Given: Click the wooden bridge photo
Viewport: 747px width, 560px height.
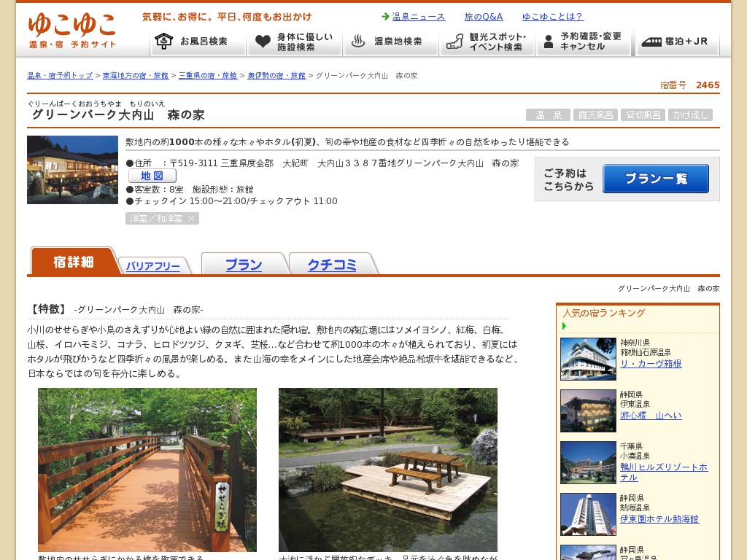Looking at the screenshot, I should click(147, 470).
